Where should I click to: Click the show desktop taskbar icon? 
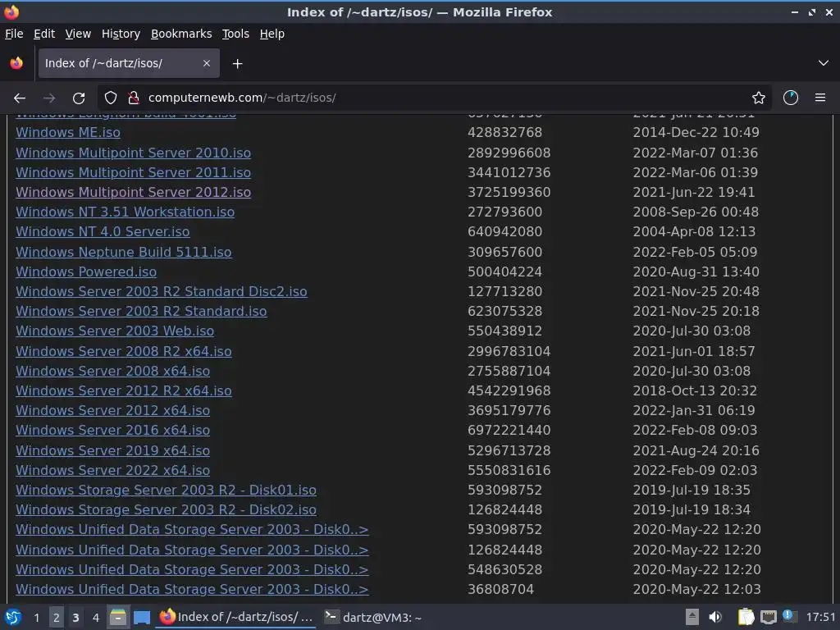point(141,618)
